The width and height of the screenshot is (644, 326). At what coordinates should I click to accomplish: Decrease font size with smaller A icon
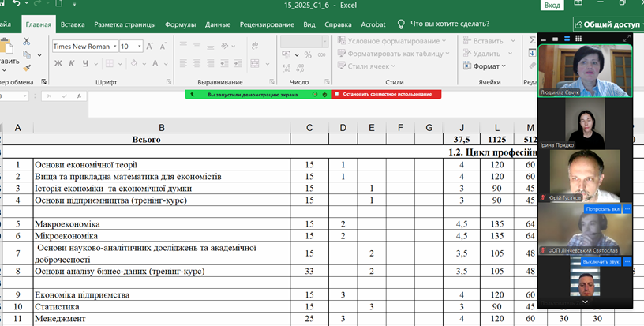(163, 47)
